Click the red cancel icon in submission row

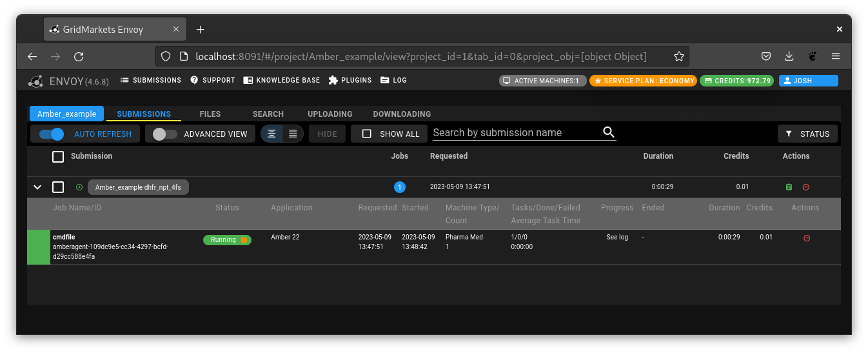click(806, 187)
